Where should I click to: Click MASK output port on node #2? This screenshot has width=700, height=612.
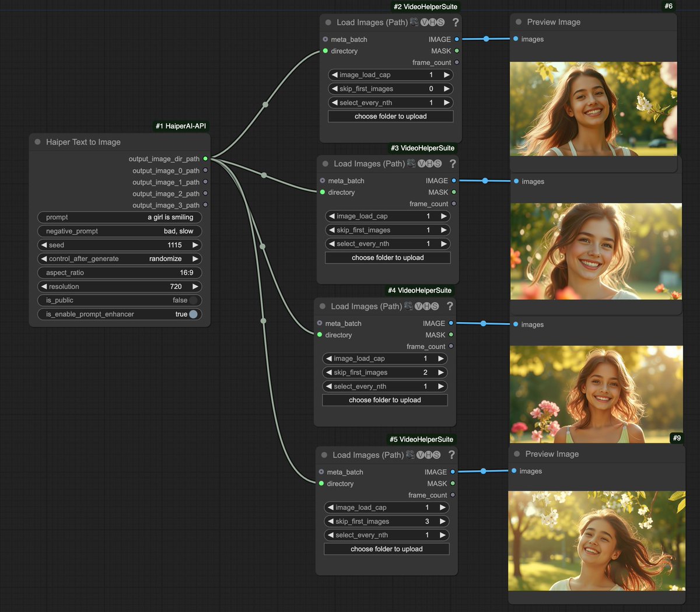pos(457,51)
